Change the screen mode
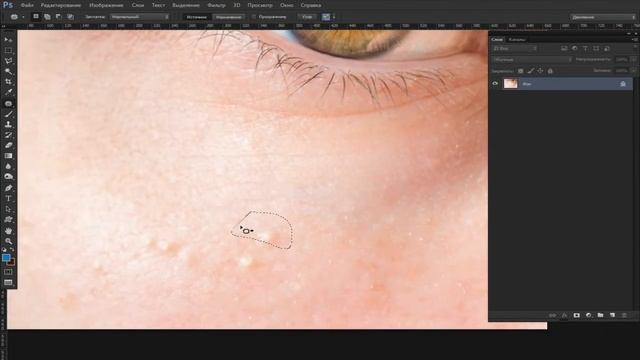 click(x=8, y=282)
